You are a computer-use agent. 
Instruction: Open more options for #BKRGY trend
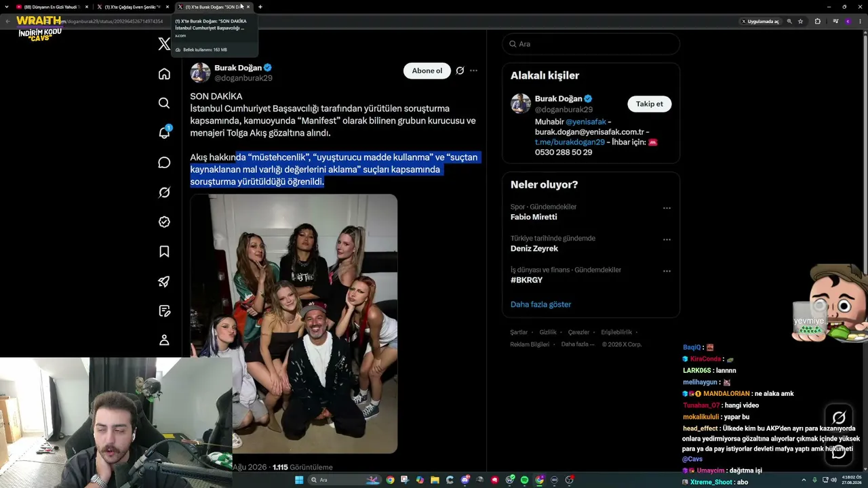(x=667, y=271)
